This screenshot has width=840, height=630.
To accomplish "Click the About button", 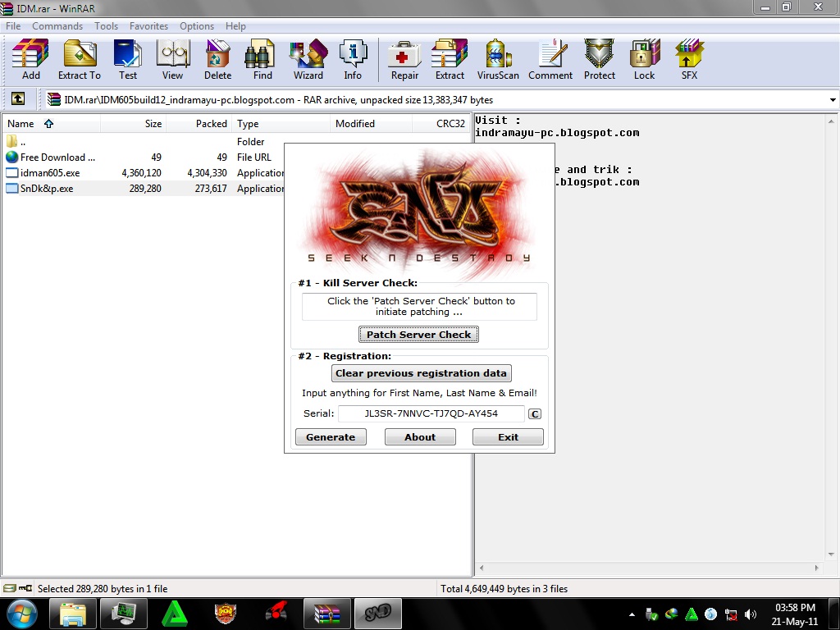I will click(x=420, y=436).
